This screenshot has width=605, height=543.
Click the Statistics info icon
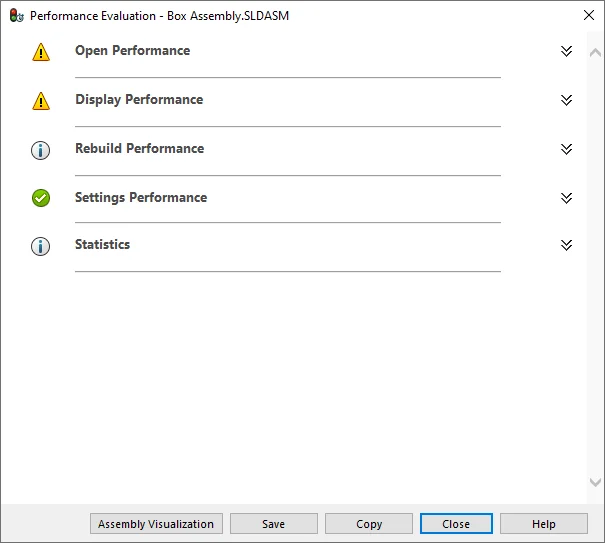(x=40, y=246)
